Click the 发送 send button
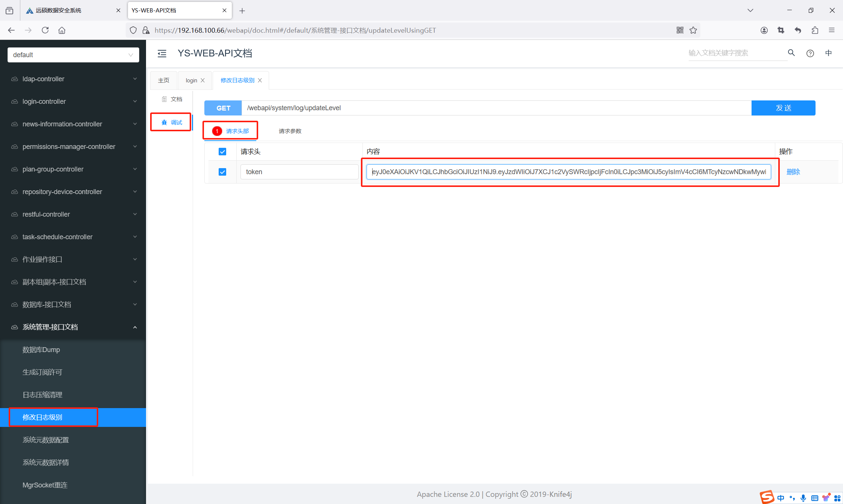 [x=783, y=108]
